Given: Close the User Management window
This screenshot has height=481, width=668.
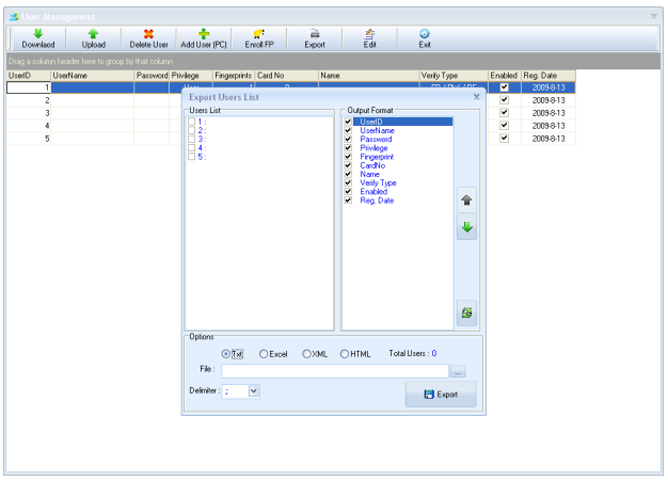Looking at the screenshot, I should click(x=654, y=16).
